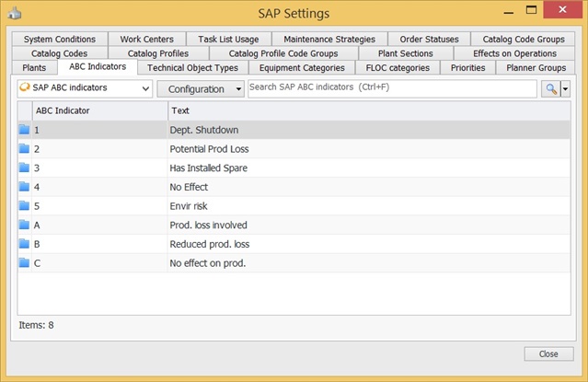The height and width of the screenshot is (382, 588).
Task: Open the Effects on Operations tab
Action: coord(514,53)
